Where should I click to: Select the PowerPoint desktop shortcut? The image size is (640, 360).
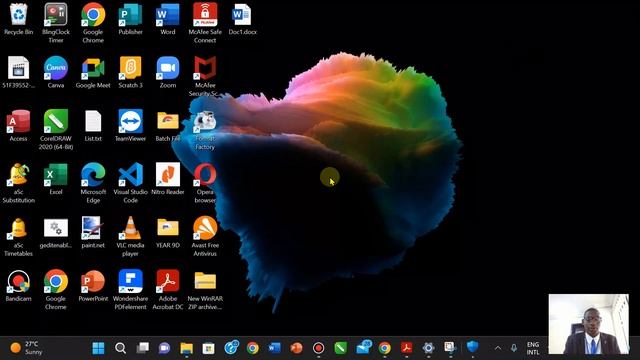coord(93,286)
